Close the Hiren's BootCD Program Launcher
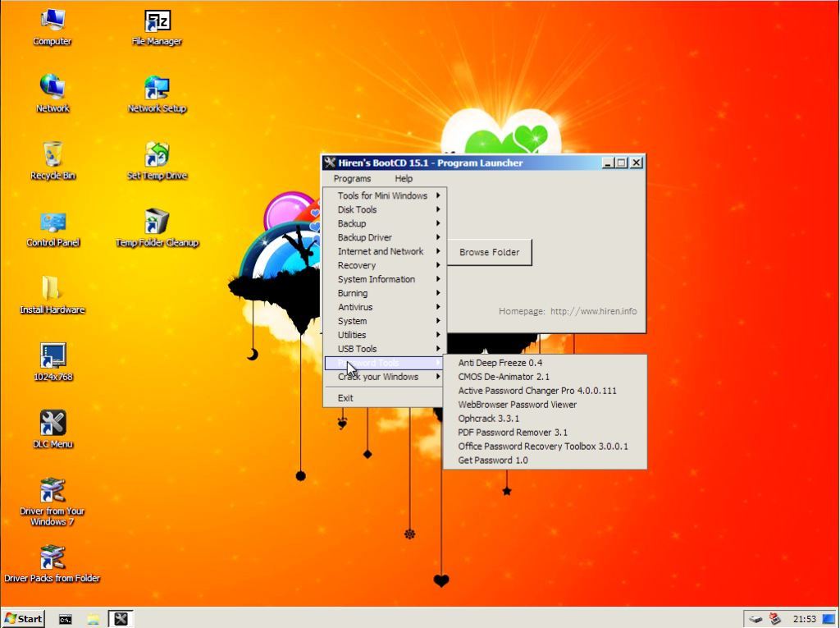The image size is (840, 628). click(636, 163)
